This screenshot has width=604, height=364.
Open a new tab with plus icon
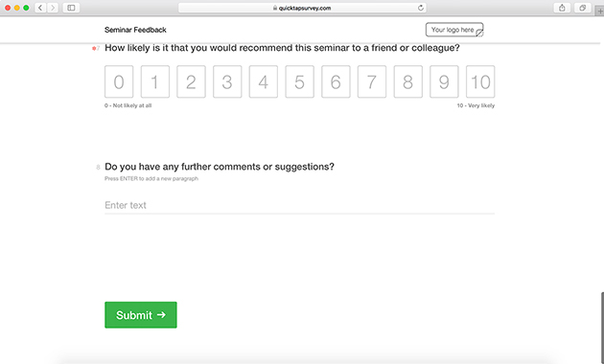[x=600, y=11]
